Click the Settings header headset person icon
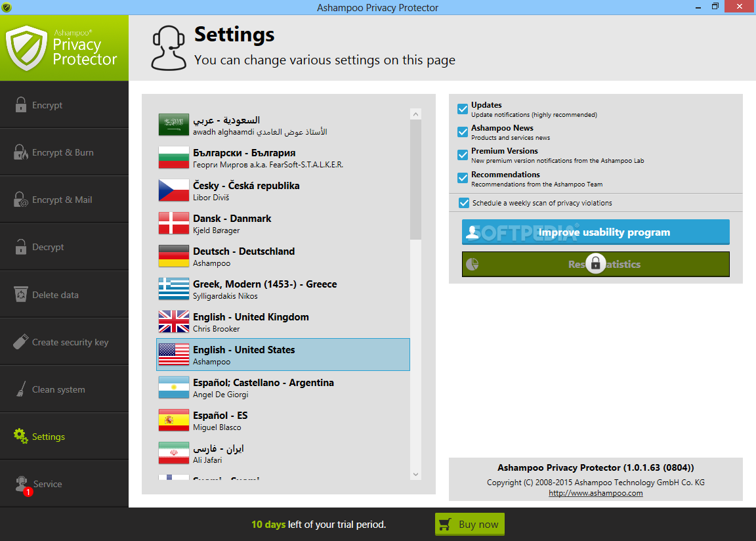The height and width of the screenshot is (541, 756). (x=168, y=48)
